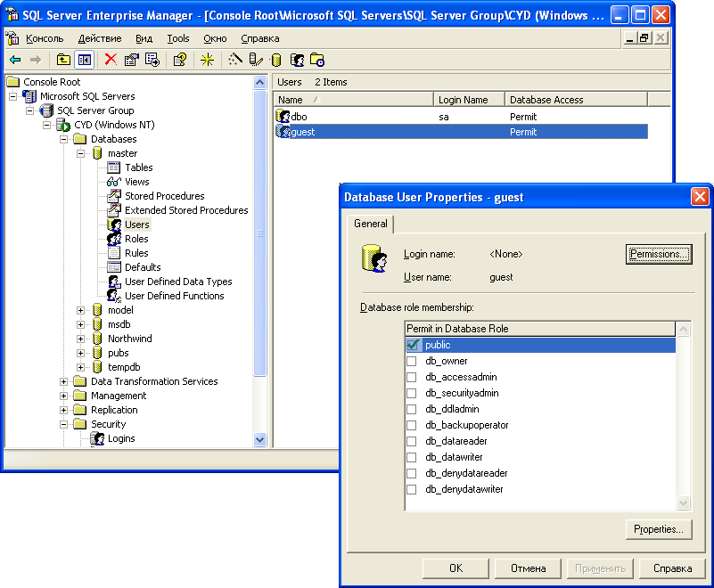Click the grey Forward arrow toolbar icon
The height and width of the screenshot is (588, 714).
(x=36, y=60)
